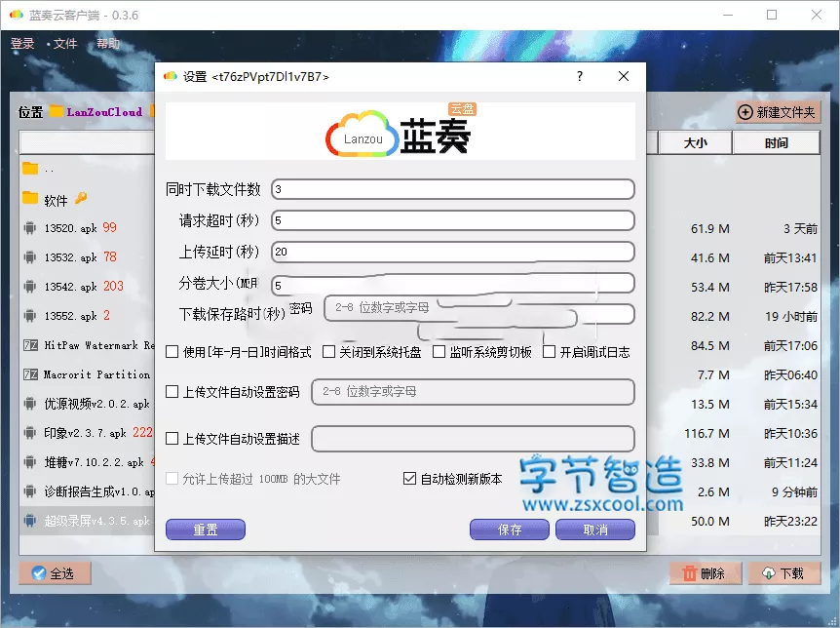This screenshot has width=840, height=628.
Task: Click the size value 61.9 M
Action: click(709, 229)
